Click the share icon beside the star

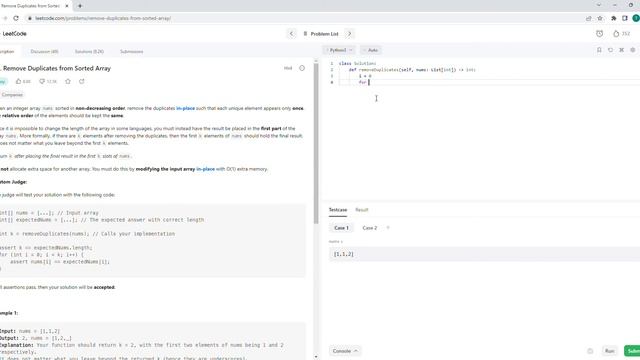82,81
